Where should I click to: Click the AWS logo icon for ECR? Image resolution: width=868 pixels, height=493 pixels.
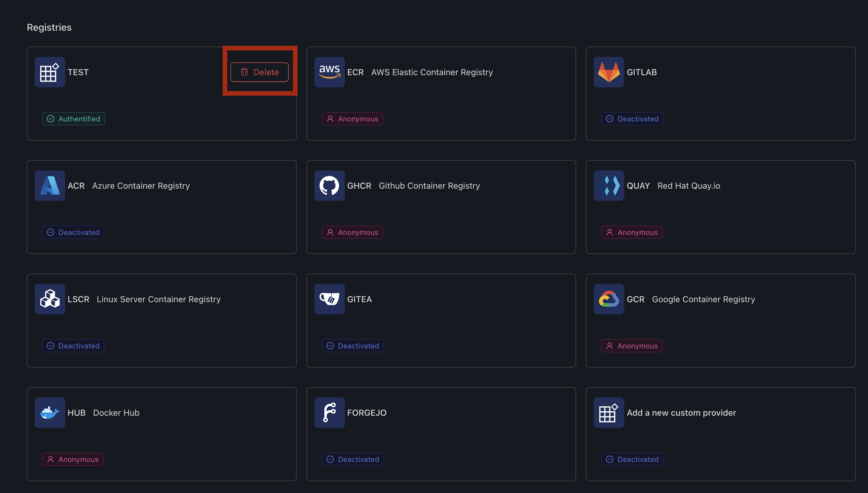[x=329, y=72]
